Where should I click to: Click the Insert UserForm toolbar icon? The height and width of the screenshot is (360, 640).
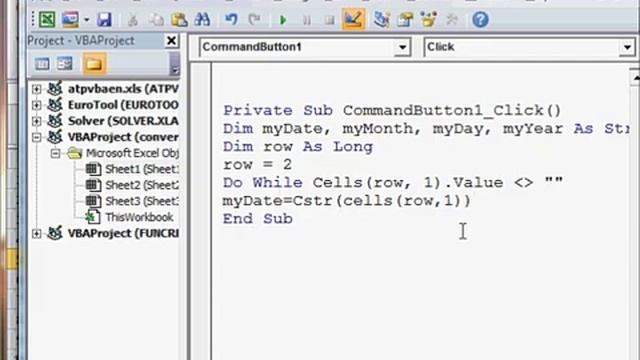click(x=70, y=20)
